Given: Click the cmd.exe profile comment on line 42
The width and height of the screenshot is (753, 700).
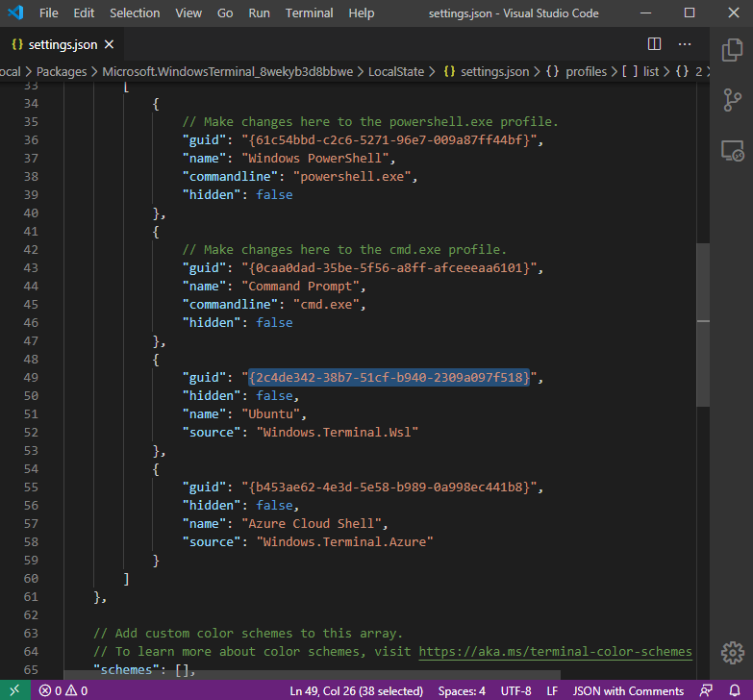Looking at the screenshot, I should [x=344, y=250].
